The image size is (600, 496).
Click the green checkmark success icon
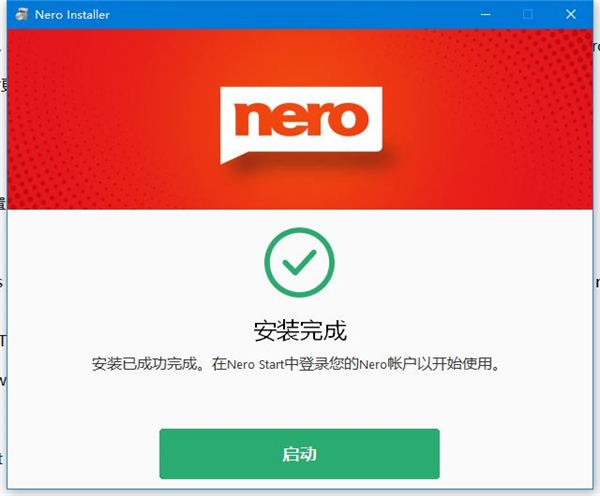click(299, 262)
